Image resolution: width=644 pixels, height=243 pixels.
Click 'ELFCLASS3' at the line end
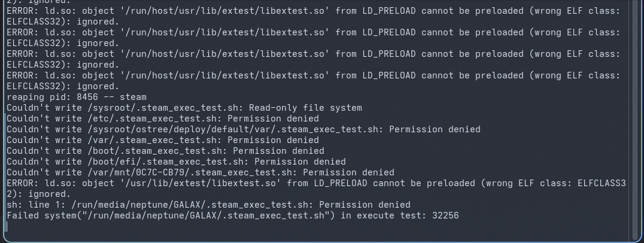coord(602,183)
